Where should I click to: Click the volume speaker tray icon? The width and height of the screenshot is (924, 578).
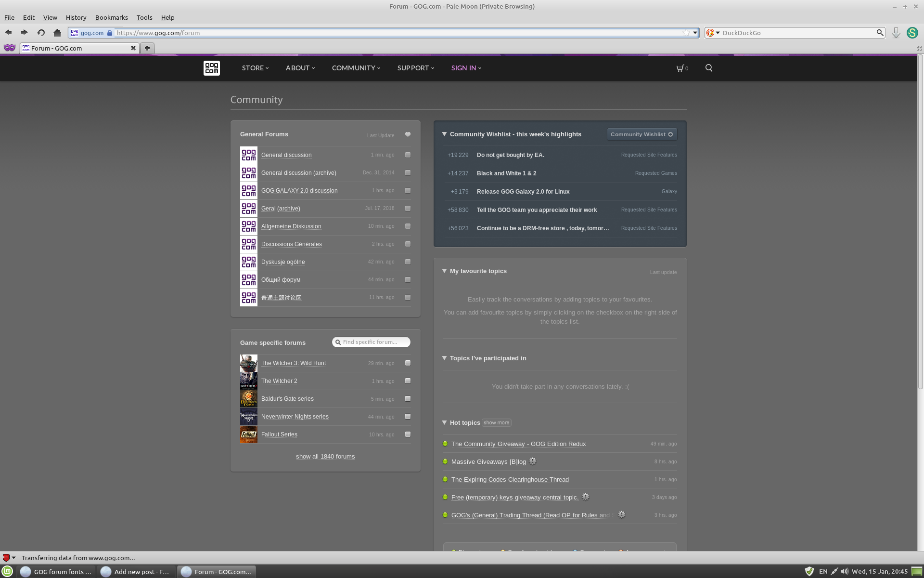coord(845,572)
